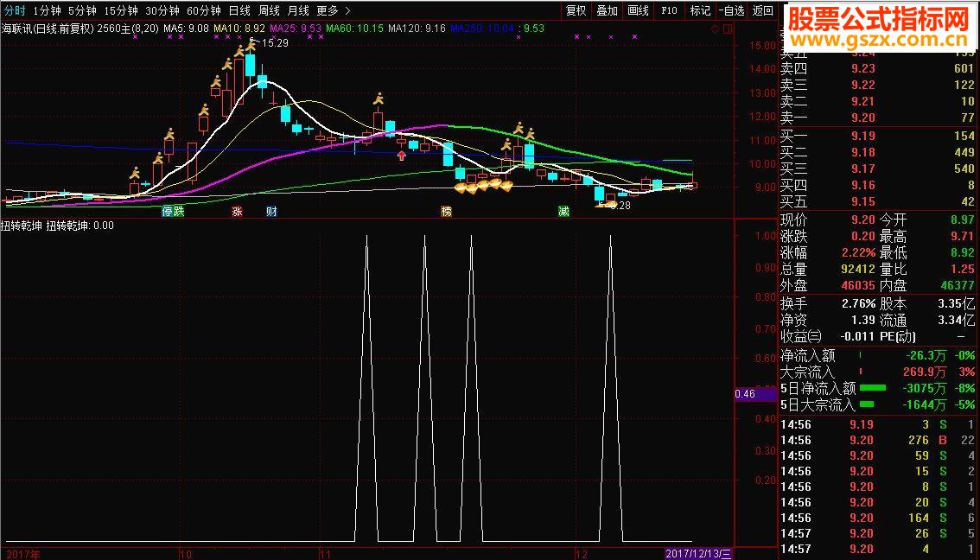Click the 2017/12/13/三 date marker
The height and width of the screenshot is (560, 980).
698,554
